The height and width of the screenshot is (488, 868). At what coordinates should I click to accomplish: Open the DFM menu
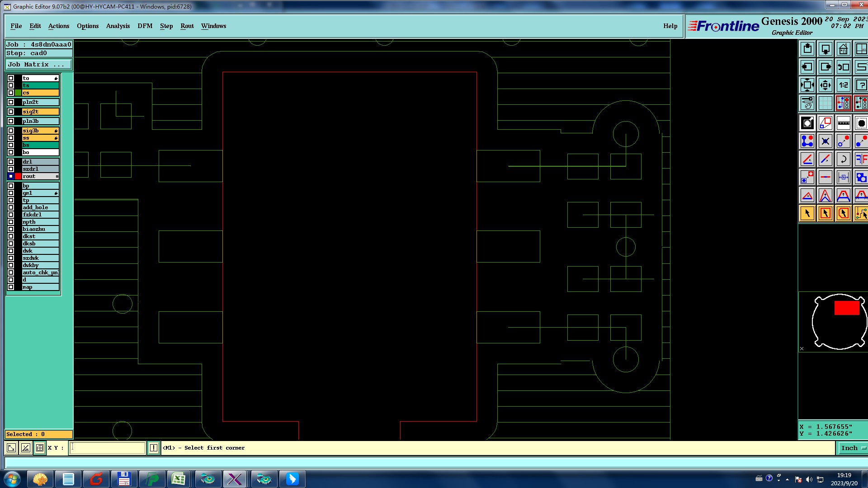(x=145, y=26)
